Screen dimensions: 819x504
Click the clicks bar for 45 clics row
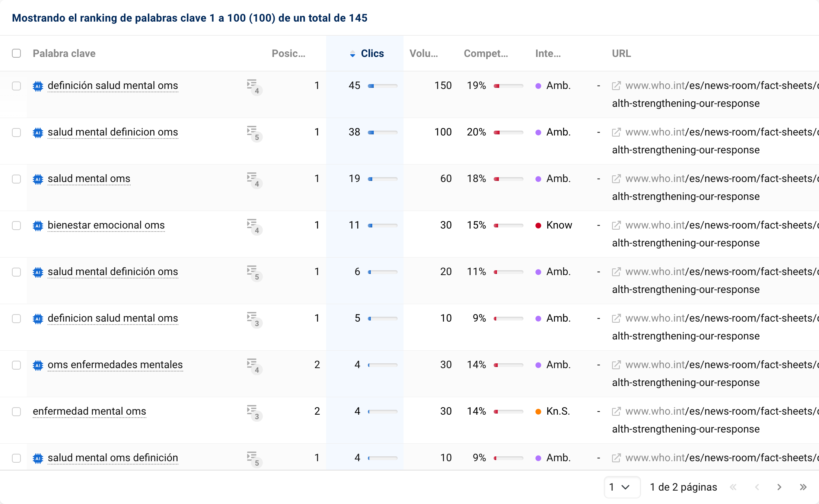point(382,86)
